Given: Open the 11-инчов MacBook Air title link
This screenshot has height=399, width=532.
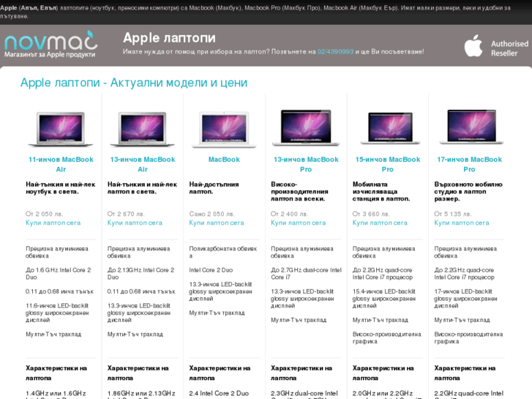Looking at the screenshot, I should tap(61, 164).
